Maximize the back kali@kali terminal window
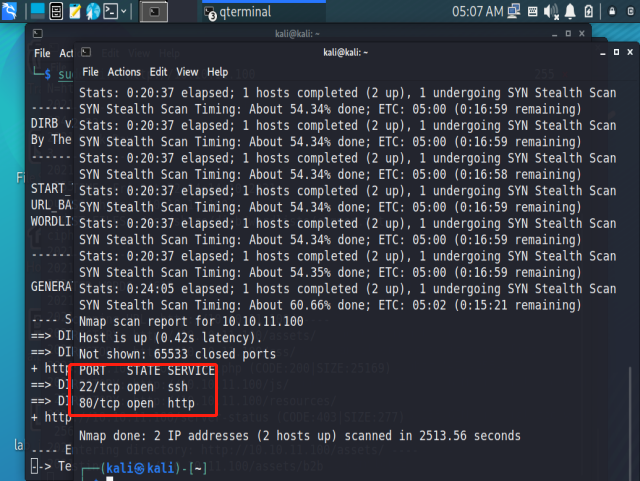640x481 pixels. pos(568,33)
